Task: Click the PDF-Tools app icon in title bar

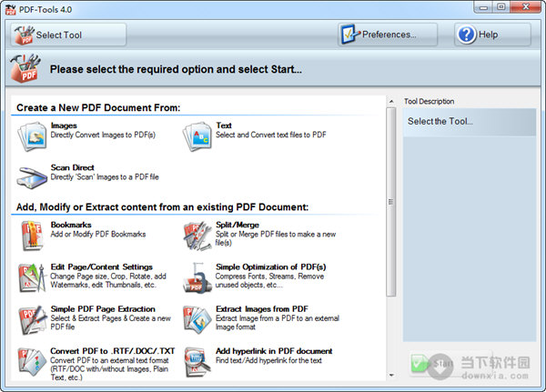Action: (x=10, y=9)
